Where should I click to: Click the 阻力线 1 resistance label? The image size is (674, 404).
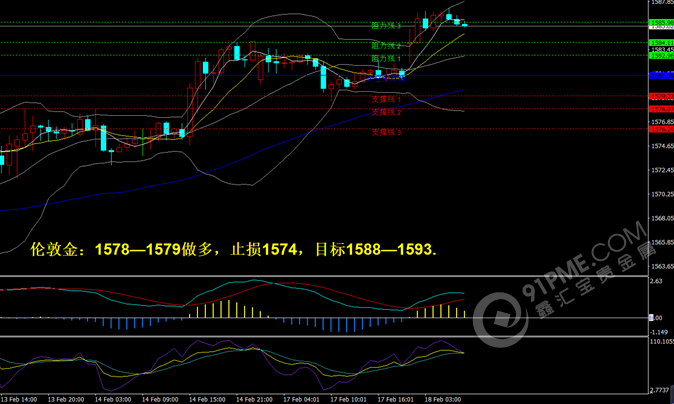386,58
